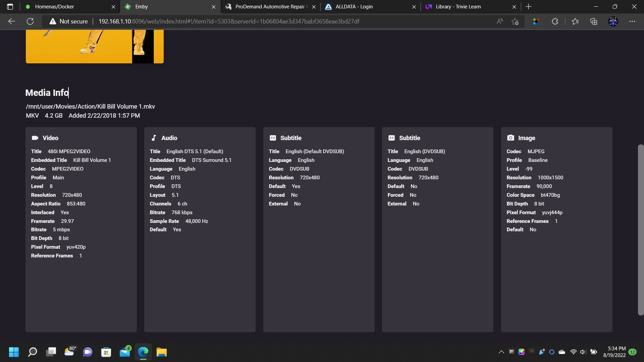Open the tab actions menu icon

pyautogui.click(x=10, y=7)
